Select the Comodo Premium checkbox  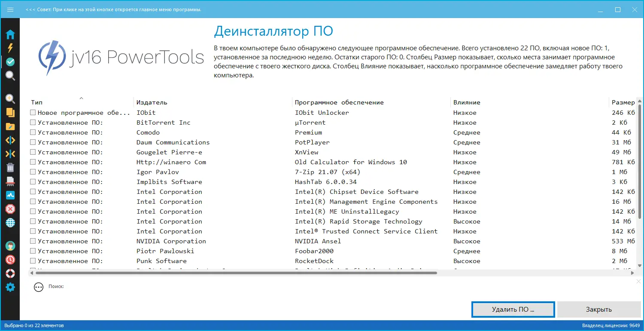[x=33, y=132]
